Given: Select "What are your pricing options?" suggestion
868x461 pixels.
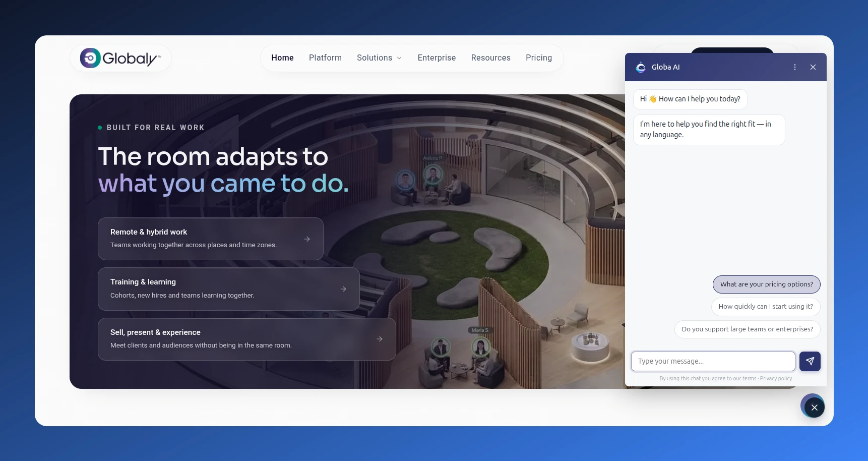Looking at the screenshot, I should 766,284.
